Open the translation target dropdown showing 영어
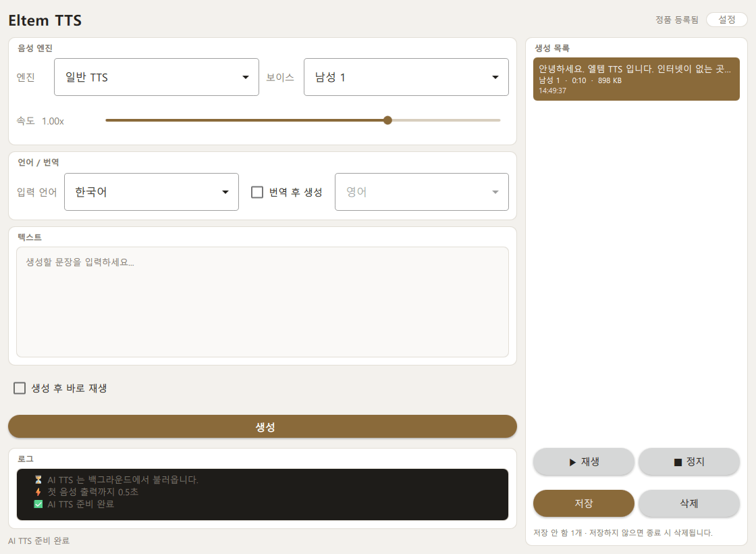This screenshot has height=554, width=756. pos(421,192)
